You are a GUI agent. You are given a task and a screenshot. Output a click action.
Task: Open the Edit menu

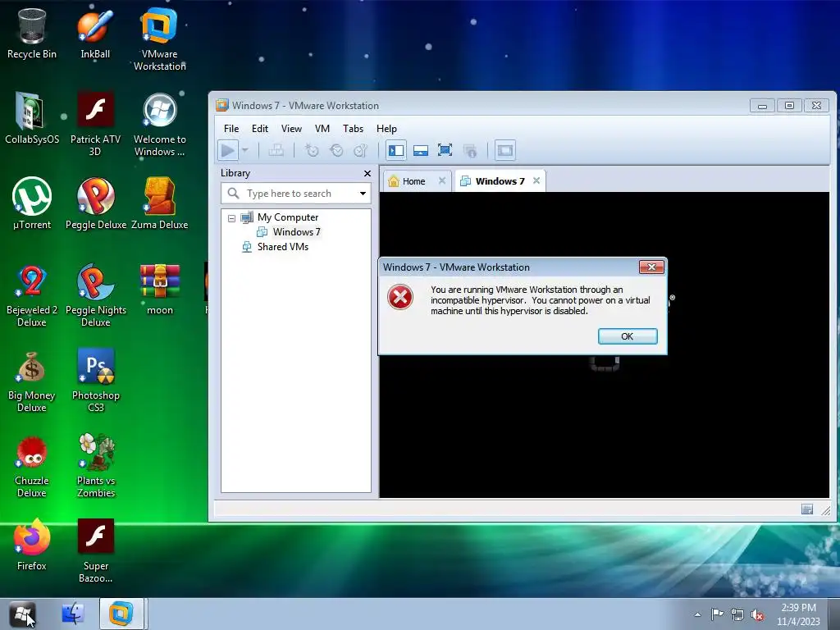pos(260,129)
